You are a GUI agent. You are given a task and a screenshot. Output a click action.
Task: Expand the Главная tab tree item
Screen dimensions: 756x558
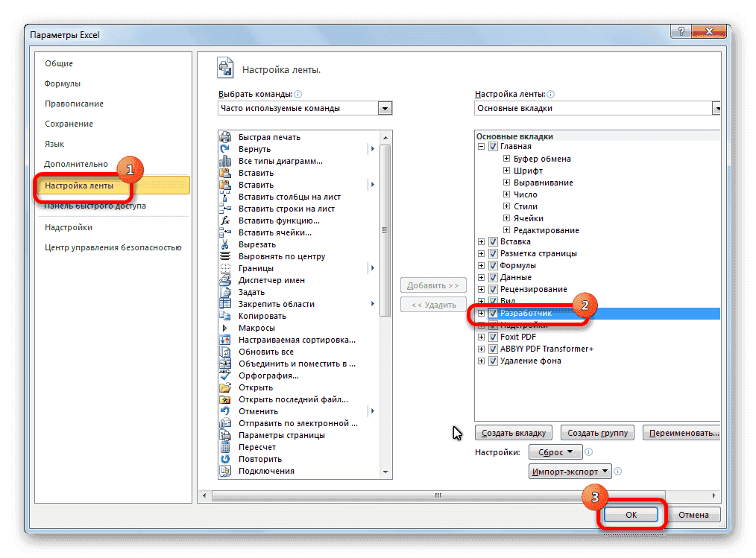point(481,146)
